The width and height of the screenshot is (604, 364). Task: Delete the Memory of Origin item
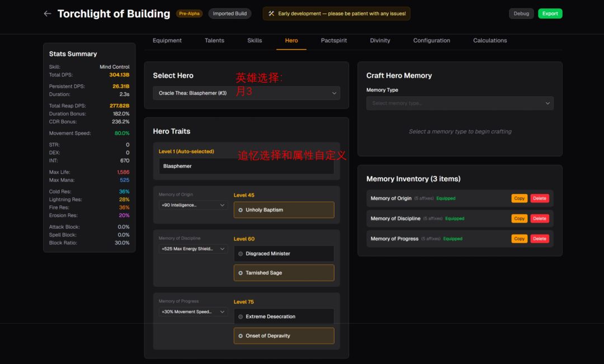[540, 198]
